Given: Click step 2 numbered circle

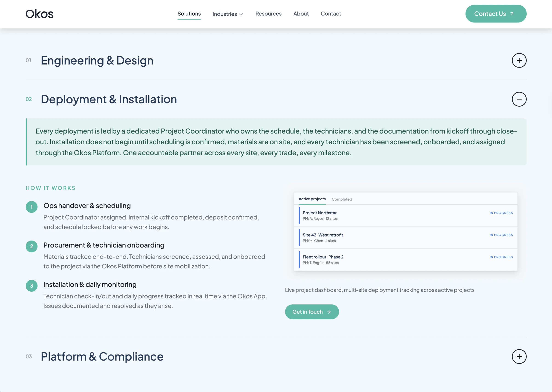Looking at the screenshot, I should pyautogui.click(x=32, y=247).
